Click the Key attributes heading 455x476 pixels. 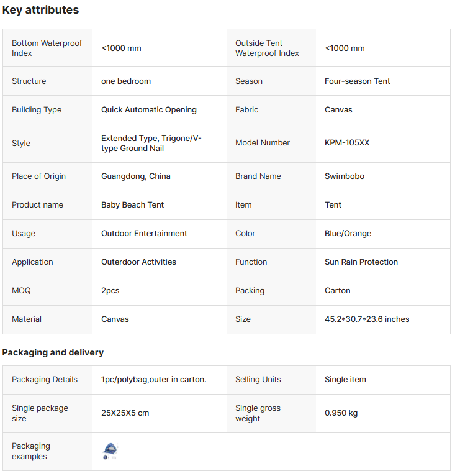click(x=40, y=10)
